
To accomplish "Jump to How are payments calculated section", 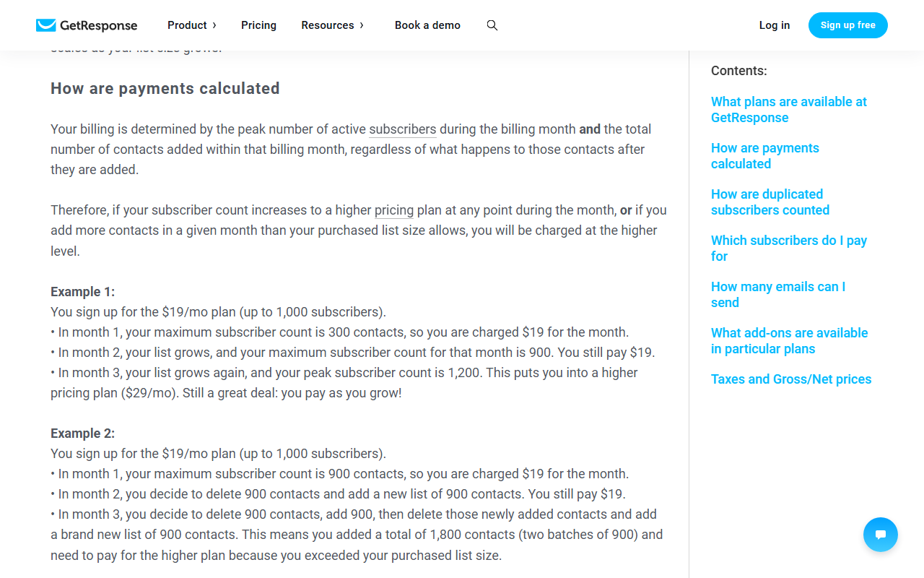I will (x=765, y=156).
